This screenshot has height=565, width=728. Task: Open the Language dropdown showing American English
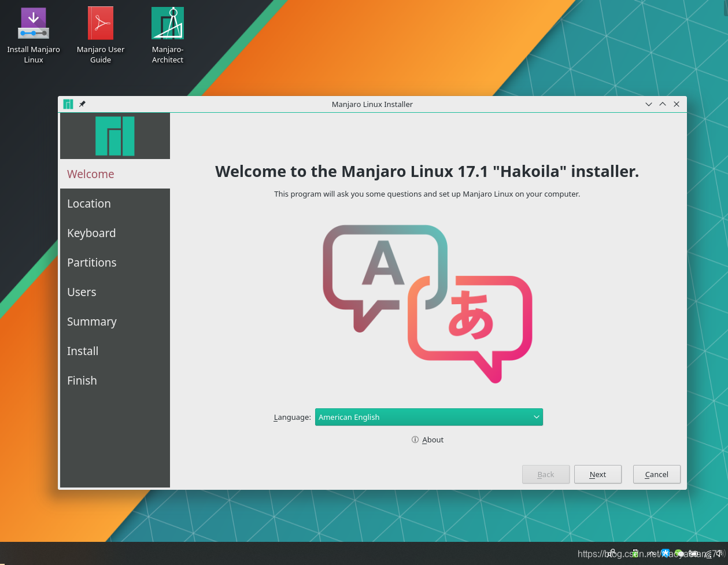point(429,417)
